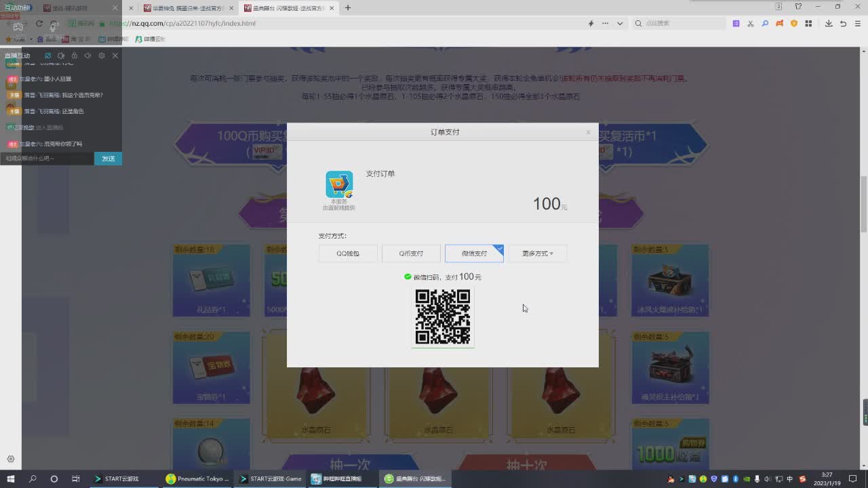Screen dimensions: 868x488
Task: Open the Windows Start menu
Action: (x=11, y=479)
